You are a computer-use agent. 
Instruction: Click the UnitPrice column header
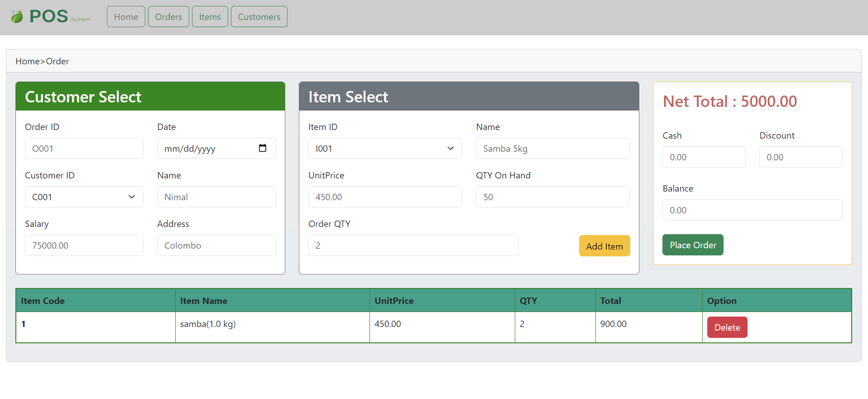[442, 301]
